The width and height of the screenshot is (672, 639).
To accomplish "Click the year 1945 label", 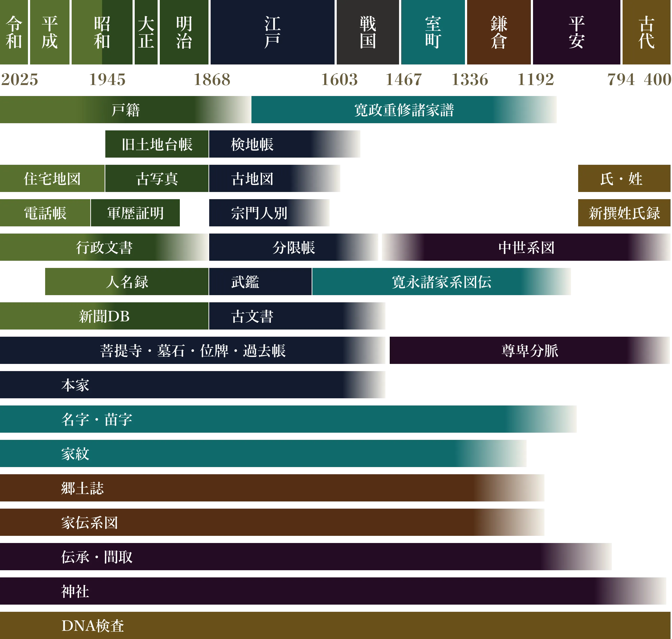I will [107, 79].
